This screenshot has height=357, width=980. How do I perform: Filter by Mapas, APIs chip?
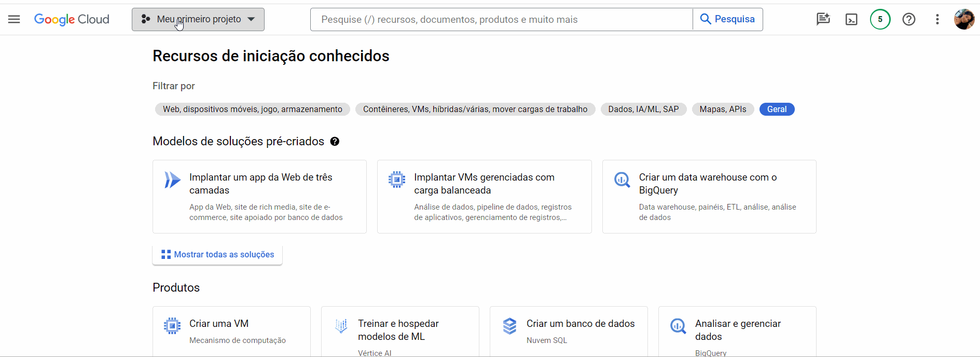pyautogui.click(x=723, y=109)
